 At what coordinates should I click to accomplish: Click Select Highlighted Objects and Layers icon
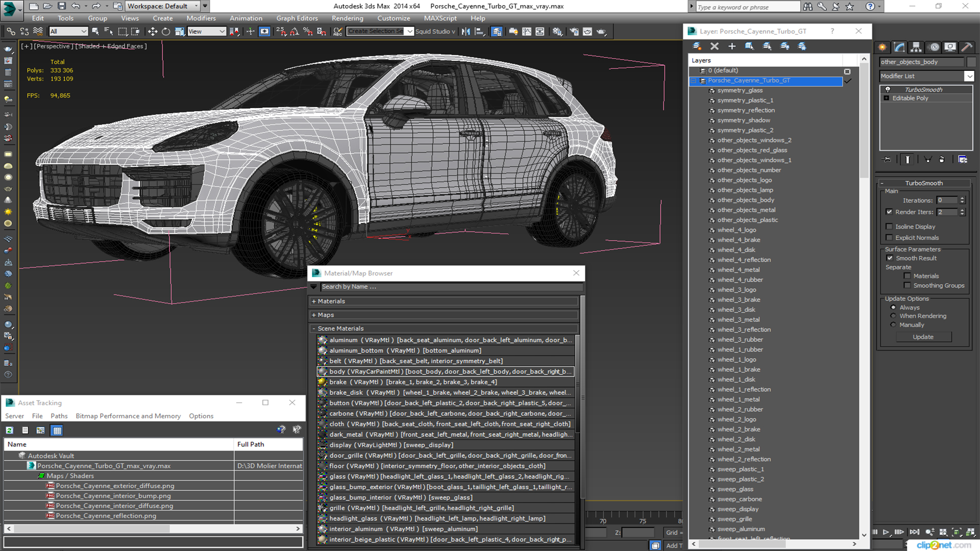click(x=749, y=46)
